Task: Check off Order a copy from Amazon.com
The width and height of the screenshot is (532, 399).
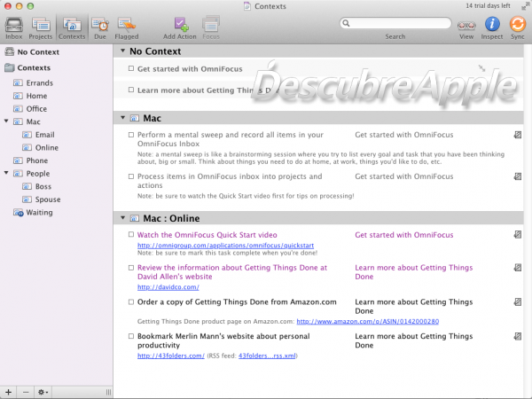Action: pyautogui.click(x=131, y=302)
